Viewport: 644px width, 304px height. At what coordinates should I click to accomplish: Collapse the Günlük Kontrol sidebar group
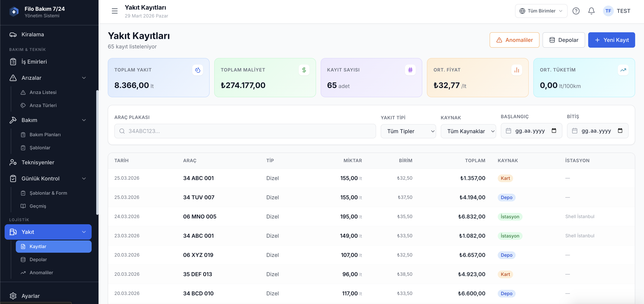coord(84,179)
